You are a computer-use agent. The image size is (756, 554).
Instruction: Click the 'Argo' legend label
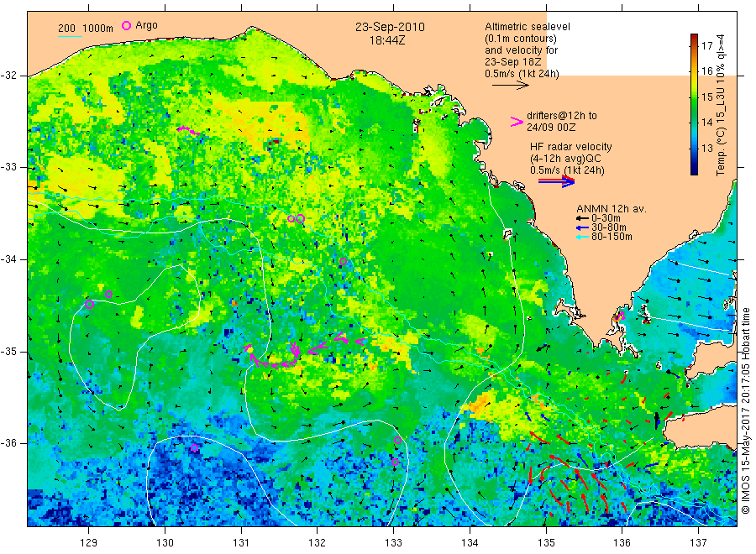(146, 25)
